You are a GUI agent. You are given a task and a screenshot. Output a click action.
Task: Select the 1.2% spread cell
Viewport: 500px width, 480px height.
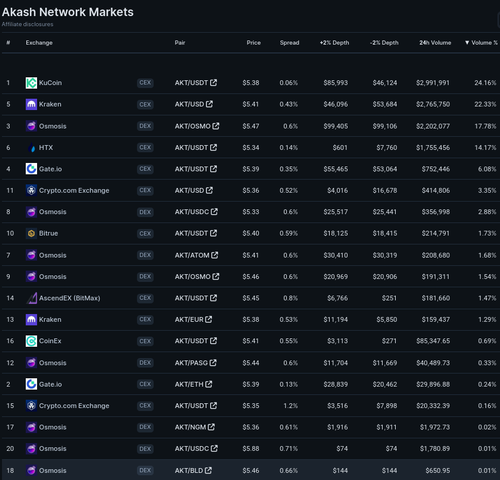291,406
